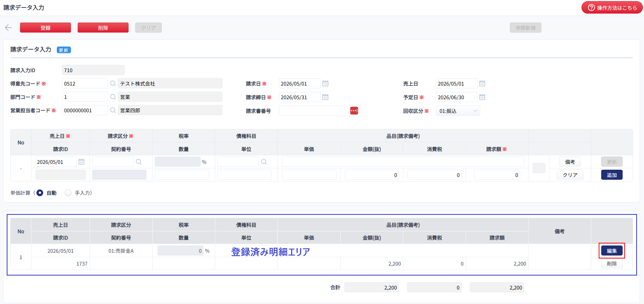The width and height of the screenshot is (644, 304).
Task: Open 操作方法はこちら help
Action: (612, 8)
